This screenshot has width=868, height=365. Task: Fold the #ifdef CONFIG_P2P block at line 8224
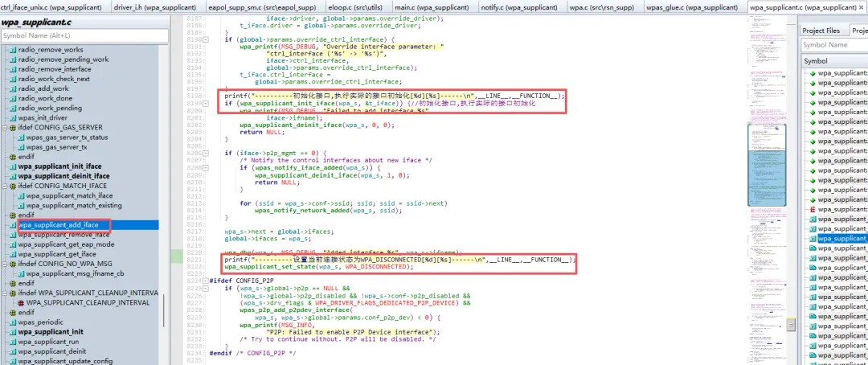[x=206, y=281]
